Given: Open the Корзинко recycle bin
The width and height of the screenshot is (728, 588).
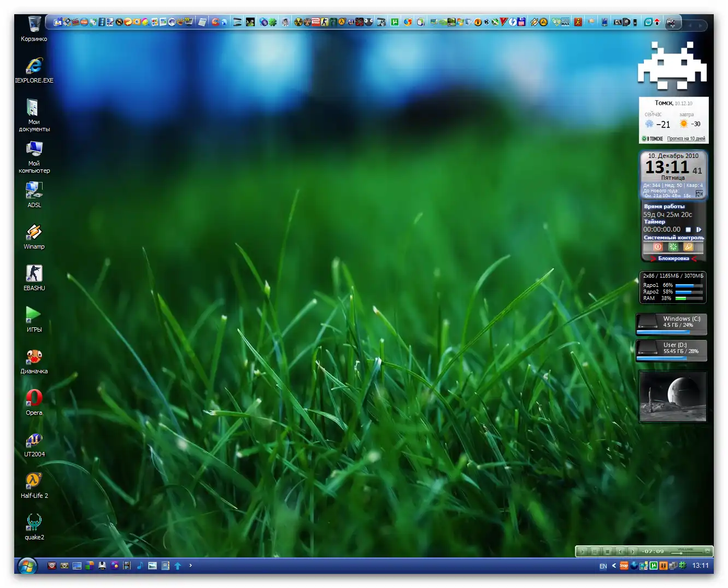Looking at the screenshot, I should pos(34,25).
